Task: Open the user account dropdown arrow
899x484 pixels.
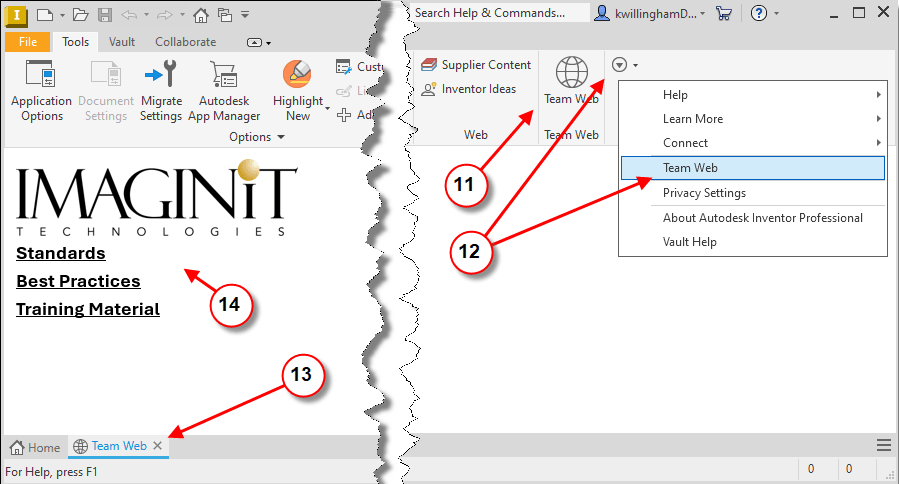Action: (702, 13)
